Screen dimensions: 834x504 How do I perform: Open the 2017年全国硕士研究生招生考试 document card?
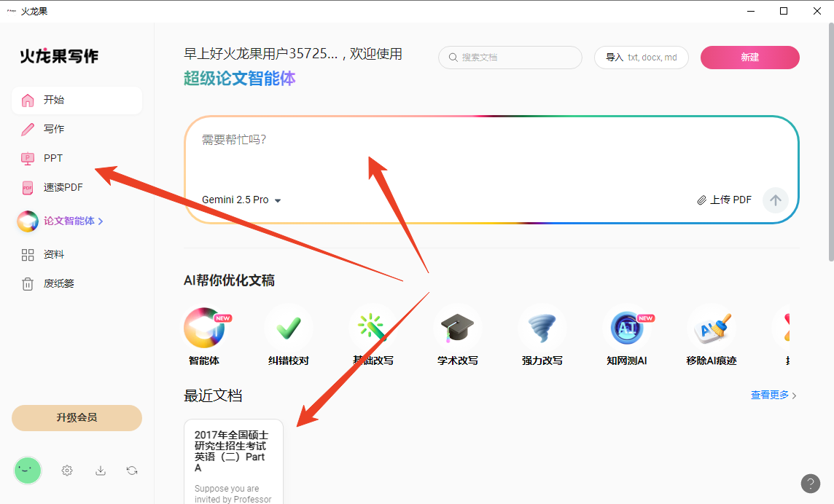tap(233, 462)
